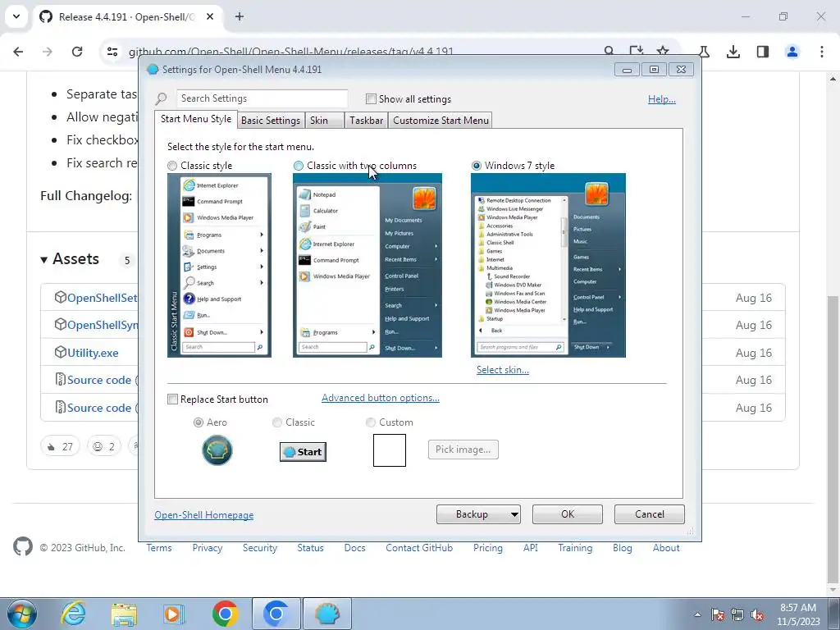Launch Internet Explorer from the taskbar
The width and height of the screenshot is (840, 630).
coord(73,614)
